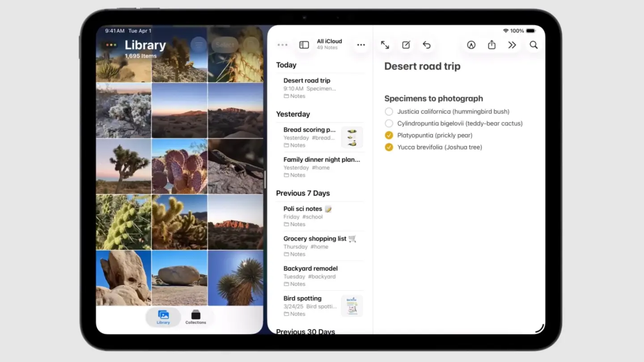This screenshot has width=644, height=362.
Task: Uncheck Platyopuntia (prickly pear) item
Action: (x=389, y=135)
